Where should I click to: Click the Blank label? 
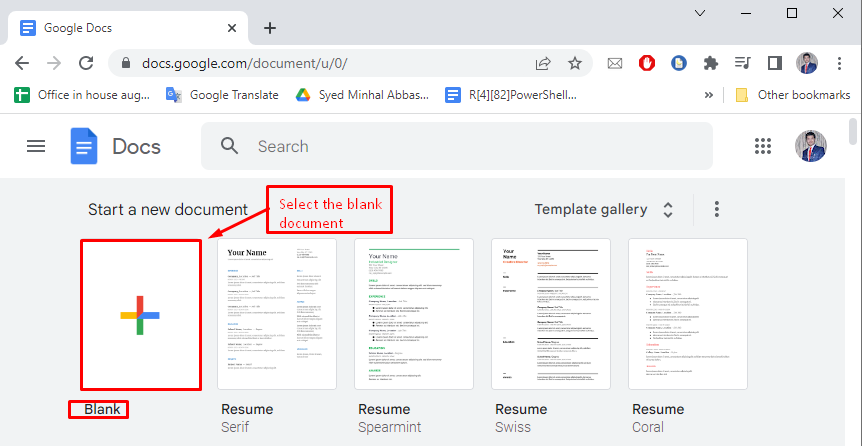(102, 409)
